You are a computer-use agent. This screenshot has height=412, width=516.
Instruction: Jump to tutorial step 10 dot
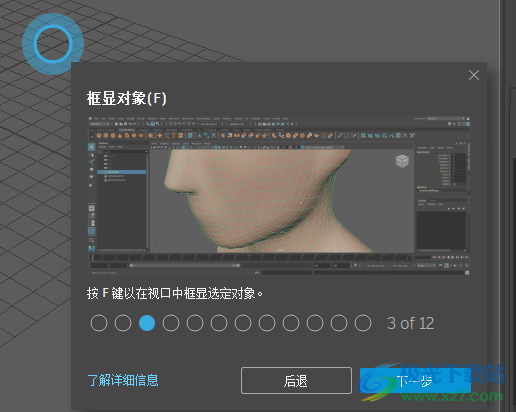(315, 323)
